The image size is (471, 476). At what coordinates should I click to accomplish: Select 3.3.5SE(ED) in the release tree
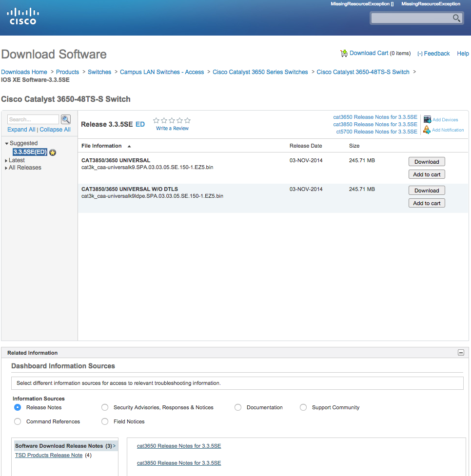[x=30, y=152]
